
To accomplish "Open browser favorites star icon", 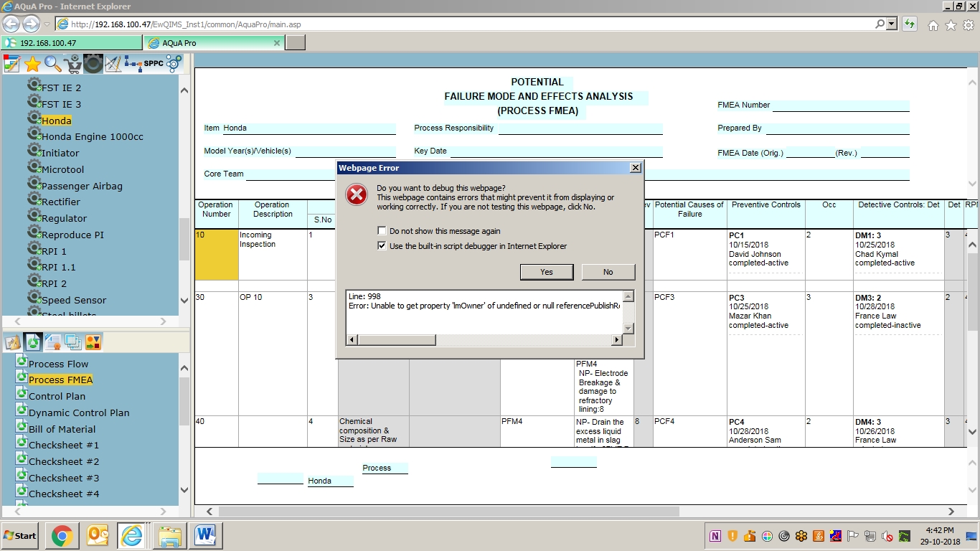I will click(951, 25).
